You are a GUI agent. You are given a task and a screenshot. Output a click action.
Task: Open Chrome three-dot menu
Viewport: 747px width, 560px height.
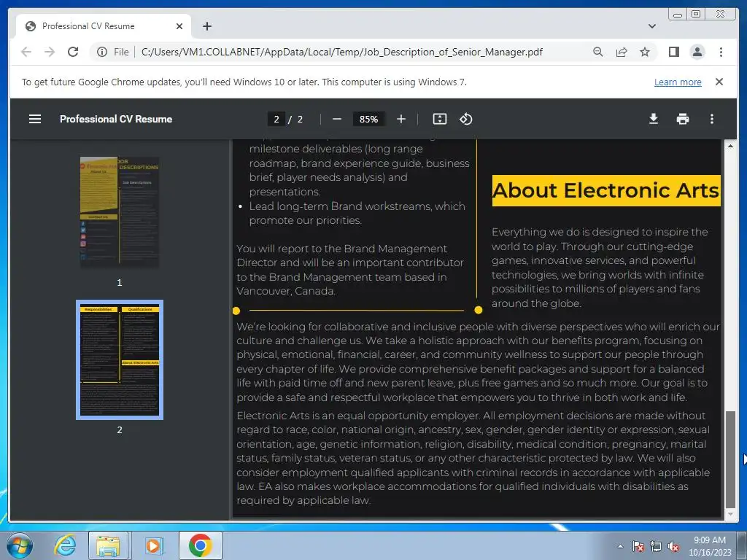pyautogui.click(x=721, y=52)
